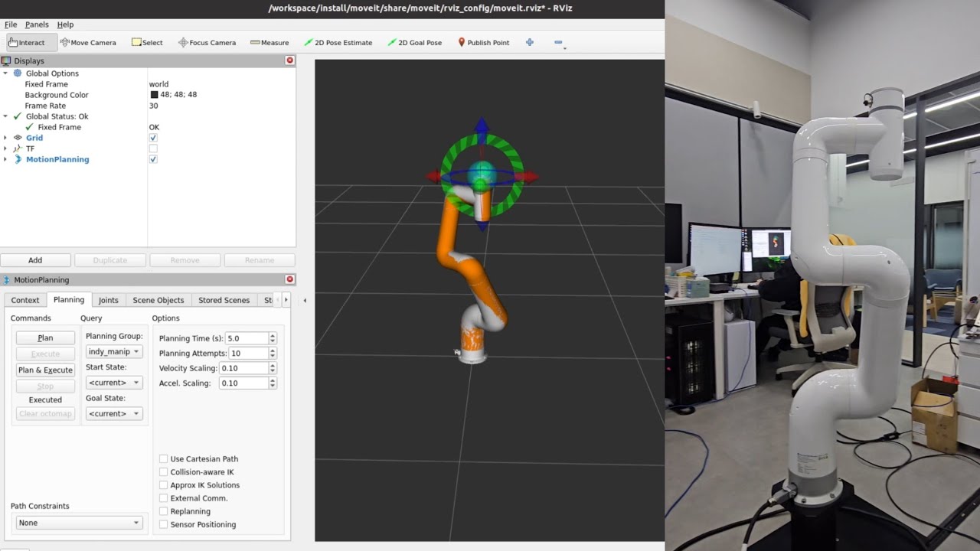Click the red left arrow marker handle

click(434, 176)
